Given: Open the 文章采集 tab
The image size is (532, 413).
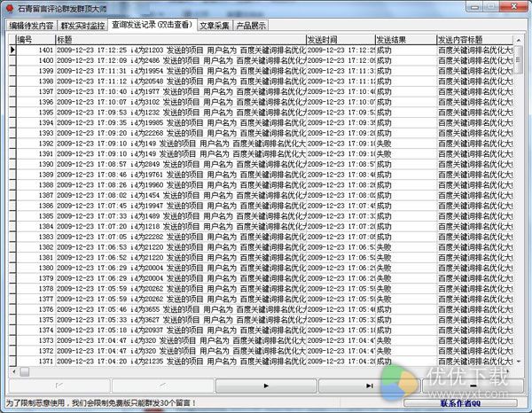Looking at the screenshot, I should 215,26.
